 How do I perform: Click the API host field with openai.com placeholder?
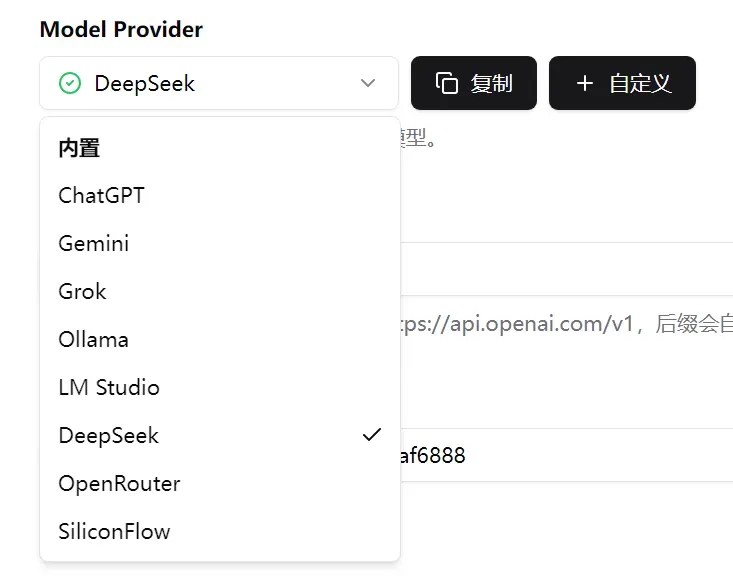click(x=567, y=323)
